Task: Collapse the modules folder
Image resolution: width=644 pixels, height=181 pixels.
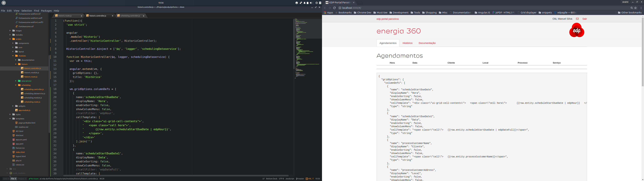Action: coord(13,56)
